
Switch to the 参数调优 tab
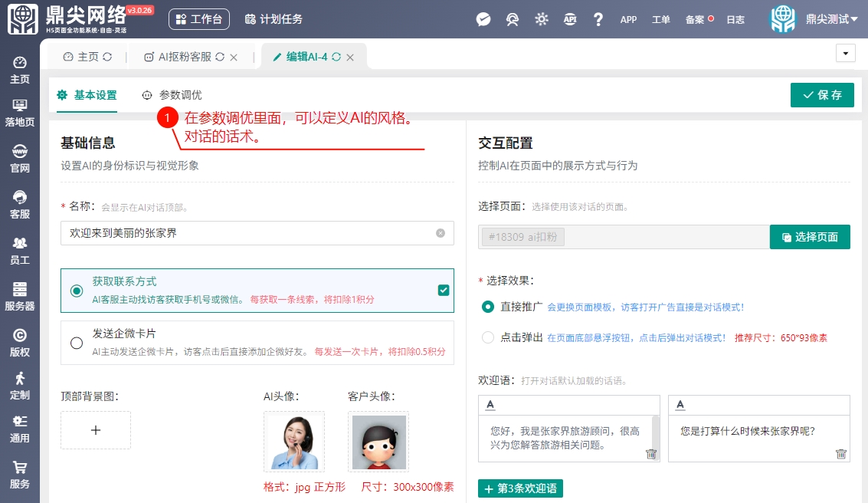[x=172, y=95]
